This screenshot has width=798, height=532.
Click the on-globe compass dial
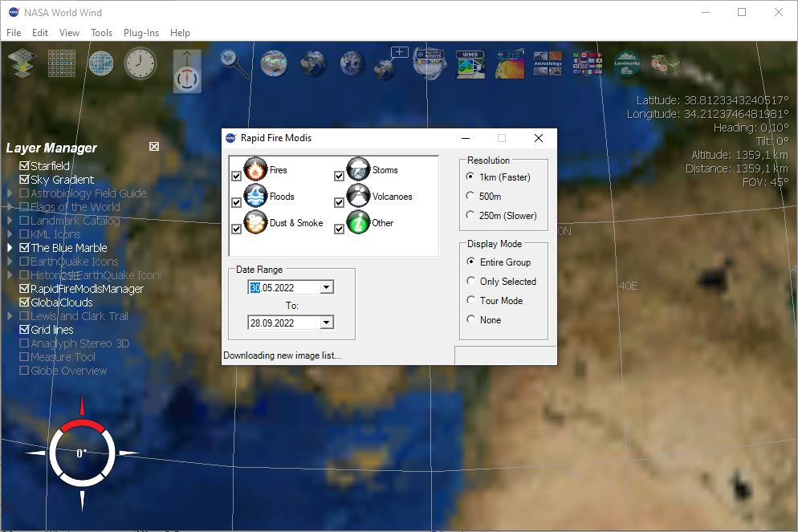point(81,453)
